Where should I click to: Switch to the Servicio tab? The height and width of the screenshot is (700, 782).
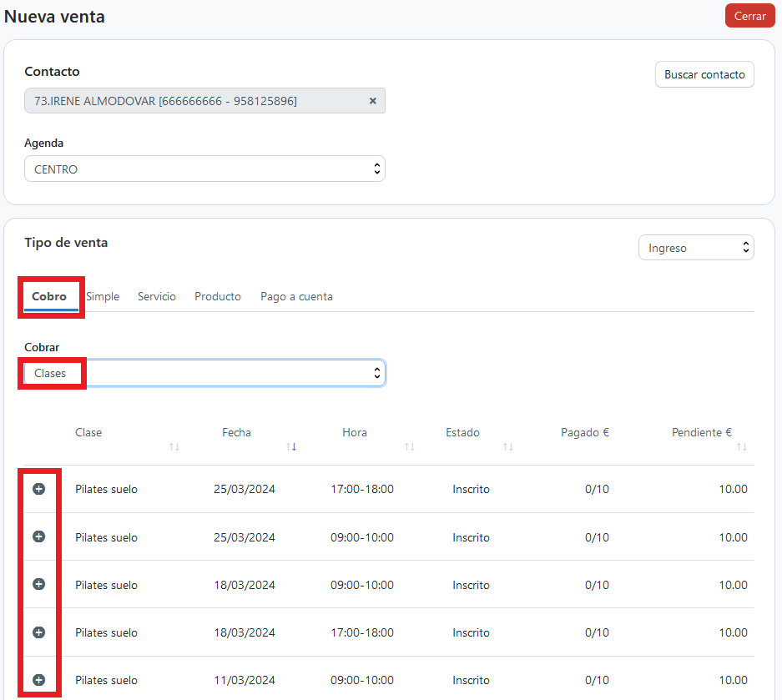coord(157,297)
